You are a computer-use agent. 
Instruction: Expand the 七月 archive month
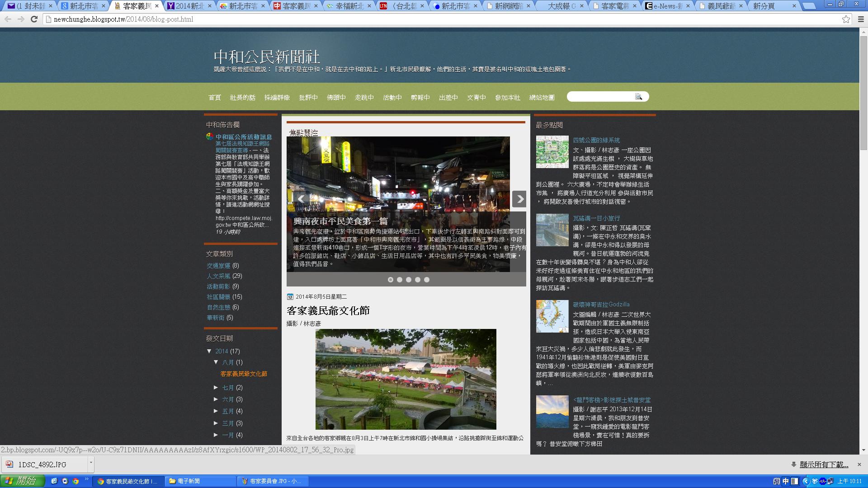[x=216, y=387]
